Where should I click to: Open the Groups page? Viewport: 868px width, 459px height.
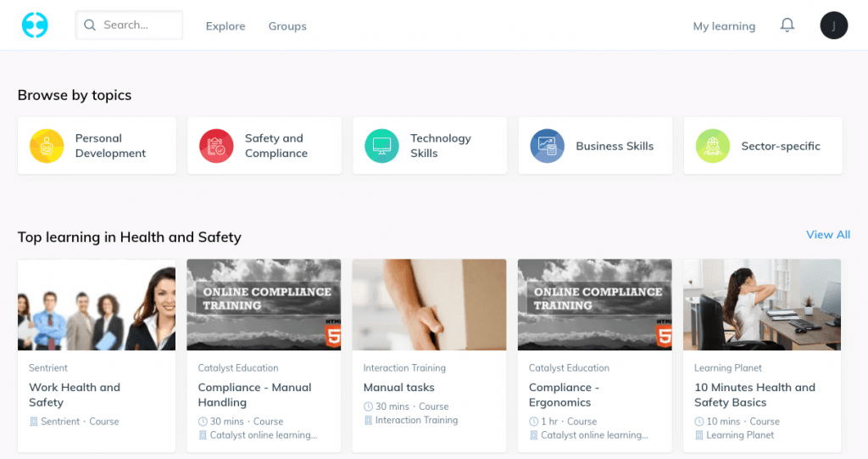click(287, 26)
